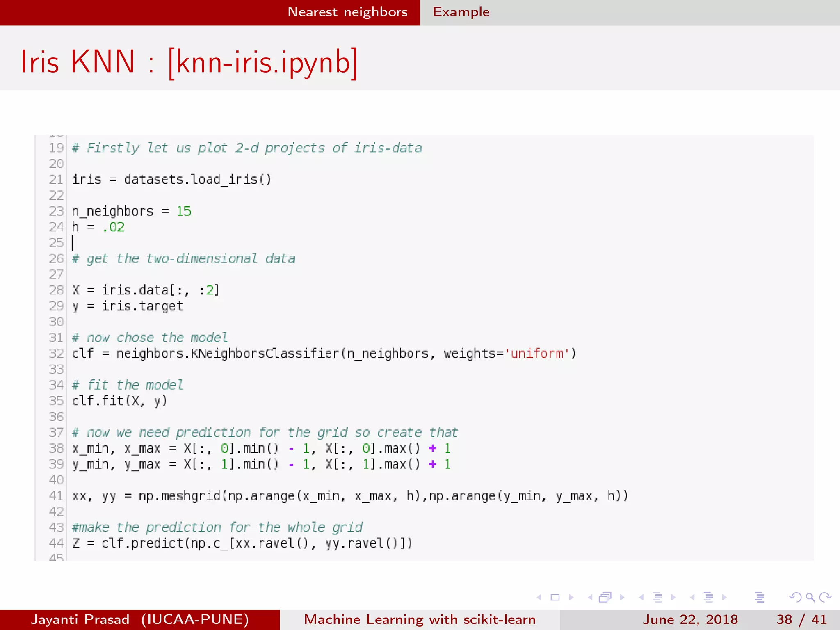Click the previous section arrow
This screenshot has height=630, width=840.
(x=692, y=598)
